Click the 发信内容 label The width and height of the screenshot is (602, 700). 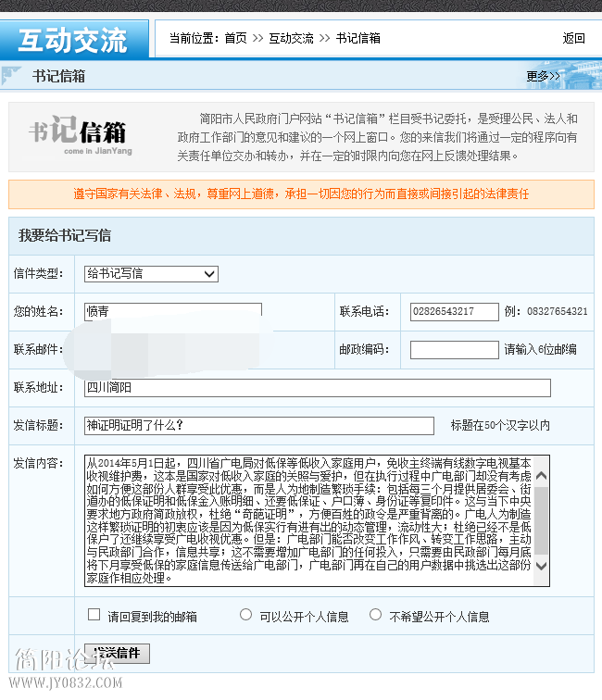[x=38, y=463]
